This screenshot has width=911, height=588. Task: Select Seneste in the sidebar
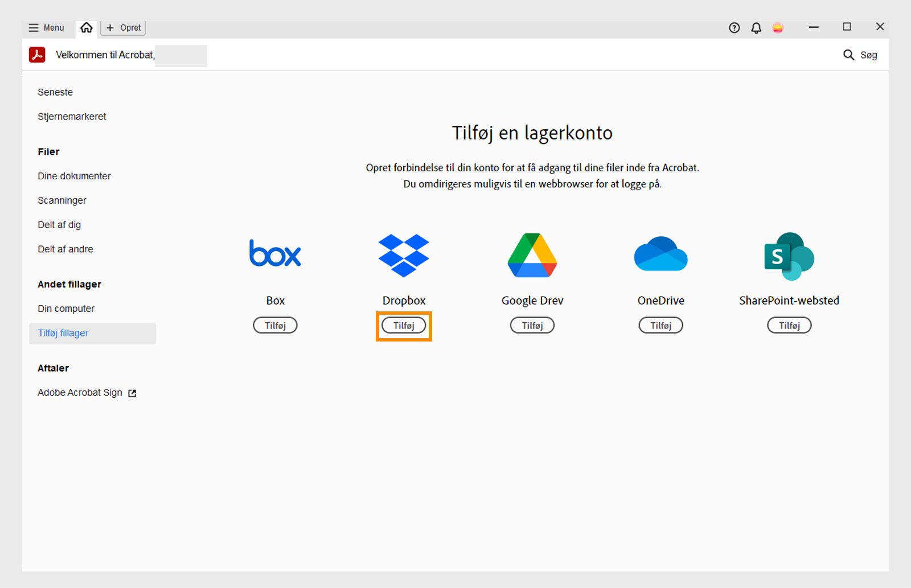click(x=55, y=92)
